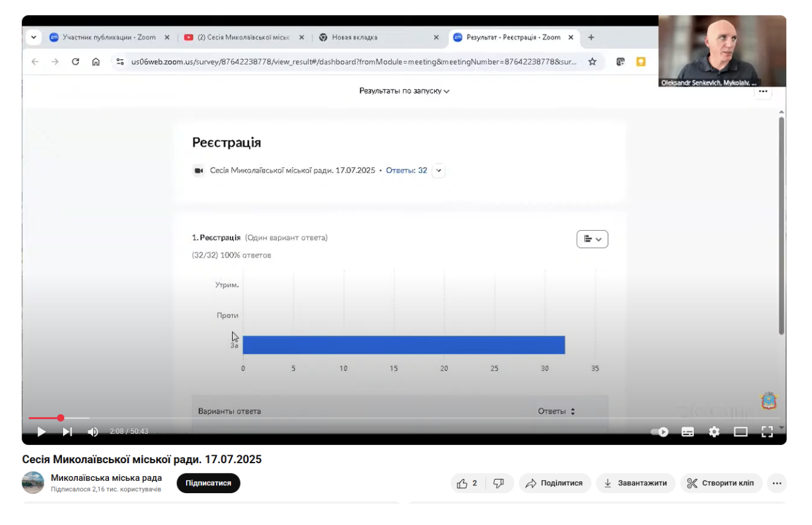The height and width of the screenshot is (525, 812).
Task: Dislike the video with thumbs down
Action: tap(499, 483)
